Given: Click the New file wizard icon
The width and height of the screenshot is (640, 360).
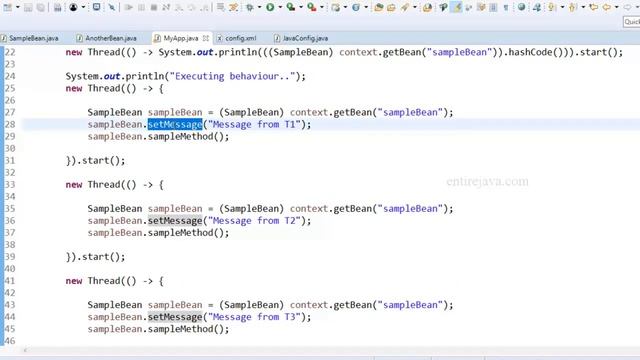Looking at the screenshot, I should [7, 7].
